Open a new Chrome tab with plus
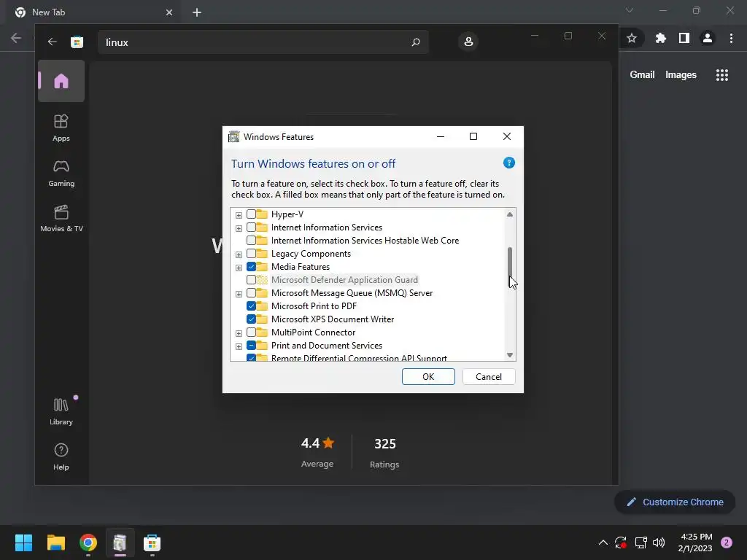747x560 pixels. (197, 12)
